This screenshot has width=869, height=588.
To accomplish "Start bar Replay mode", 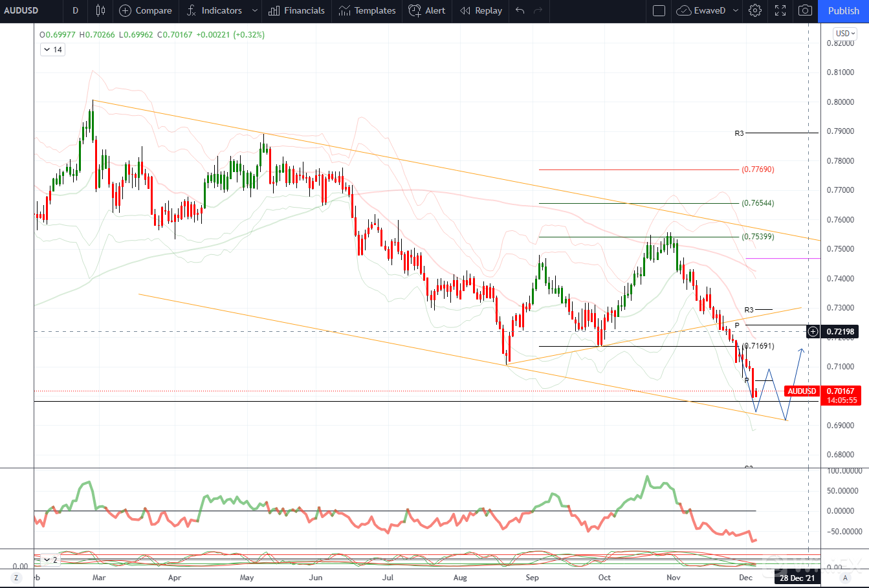I will tap(481, 10).
